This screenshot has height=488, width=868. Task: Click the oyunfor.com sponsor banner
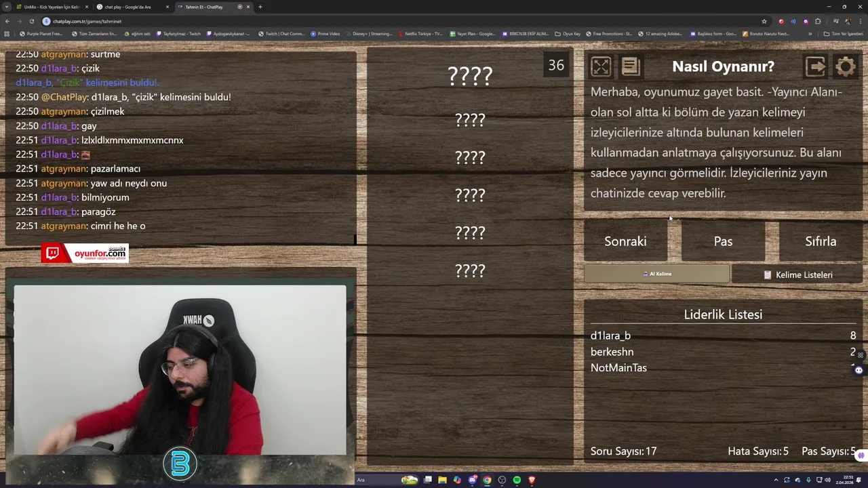85,253
